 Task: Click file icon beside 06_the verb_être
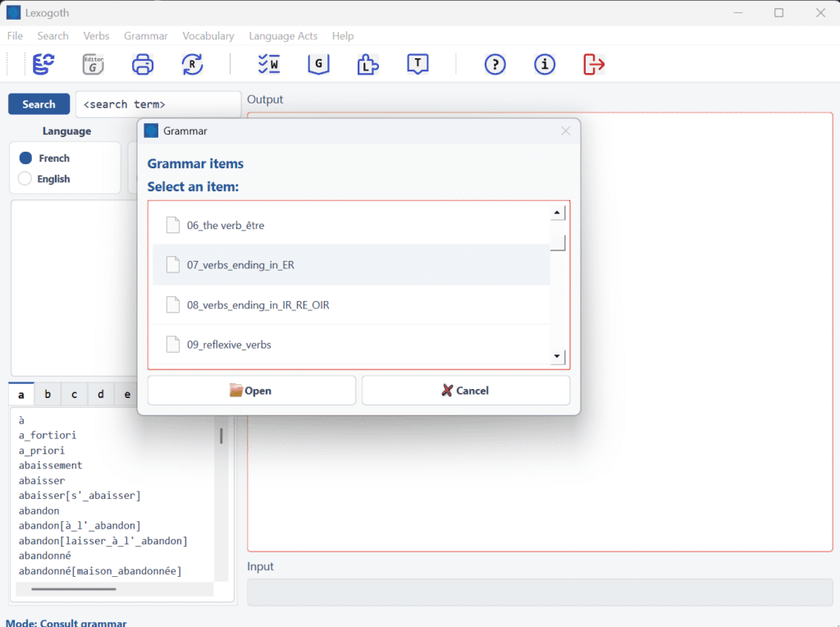point(173,225)
